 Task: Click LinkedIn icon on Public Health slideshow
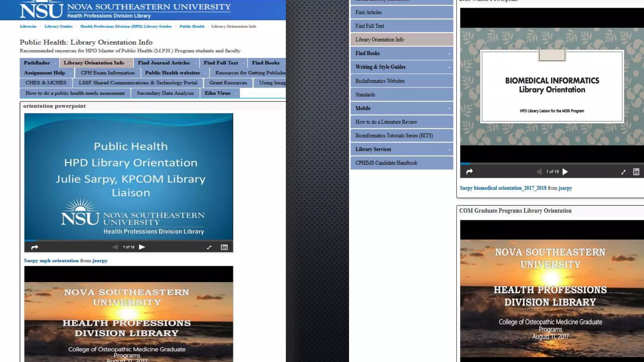[224, 247]
